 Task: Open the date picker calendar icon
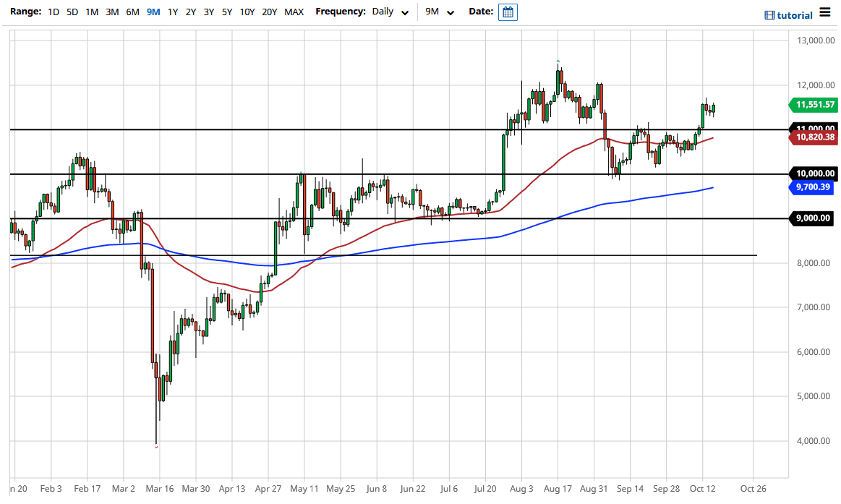tap(507, 12)
